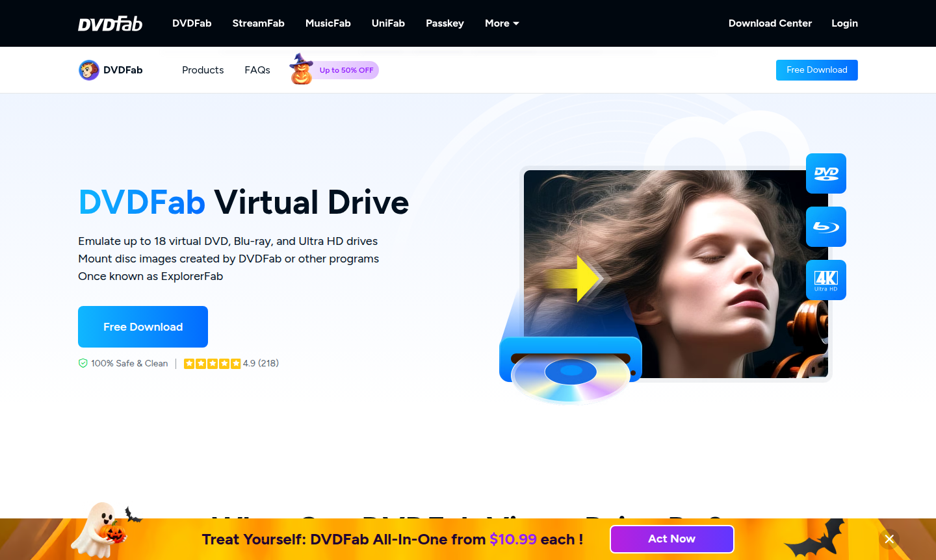Click the DVDFab mascot logo icon
936x560 pixels.
click(x=88, y=70)
